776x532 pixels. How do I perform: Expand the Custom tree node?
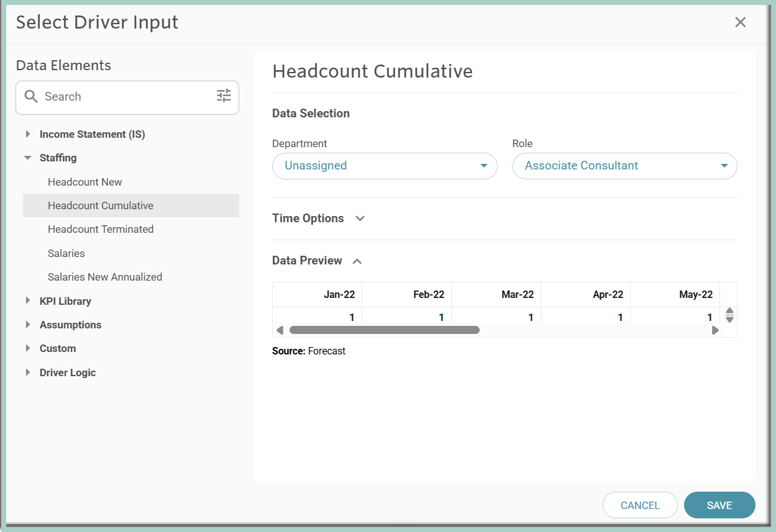click(27, 348)
